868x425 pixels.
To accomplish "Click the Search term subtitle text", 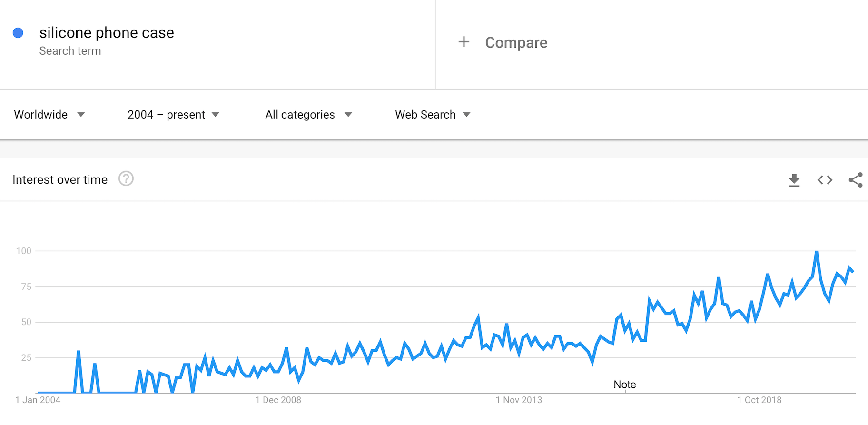I will tap(70, 51).
